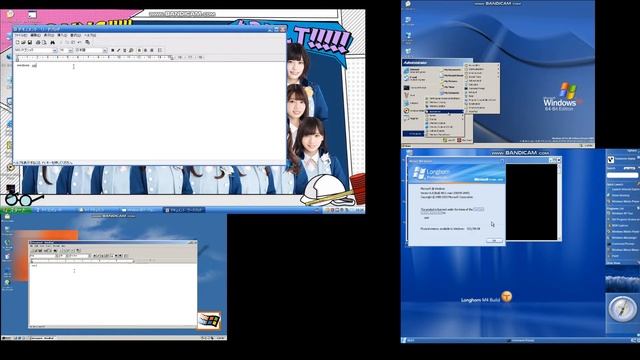Click the Windows flag picture on Windows 98 desktop
The height and width of the screenshot is (360, 640).
point(209,320)
